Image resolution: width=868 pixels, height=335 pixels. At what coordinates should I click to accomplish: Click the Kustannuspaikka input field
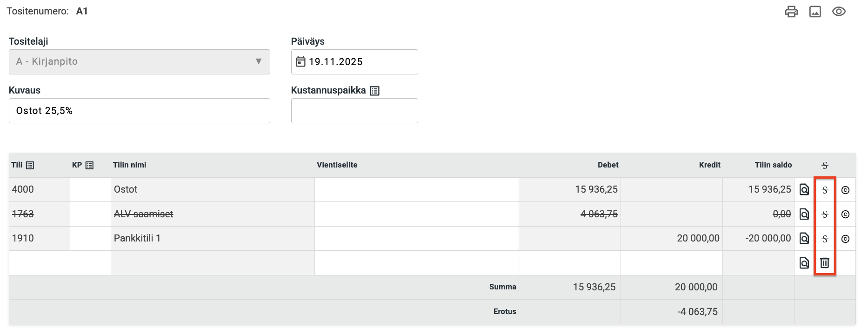click(354, 111)
